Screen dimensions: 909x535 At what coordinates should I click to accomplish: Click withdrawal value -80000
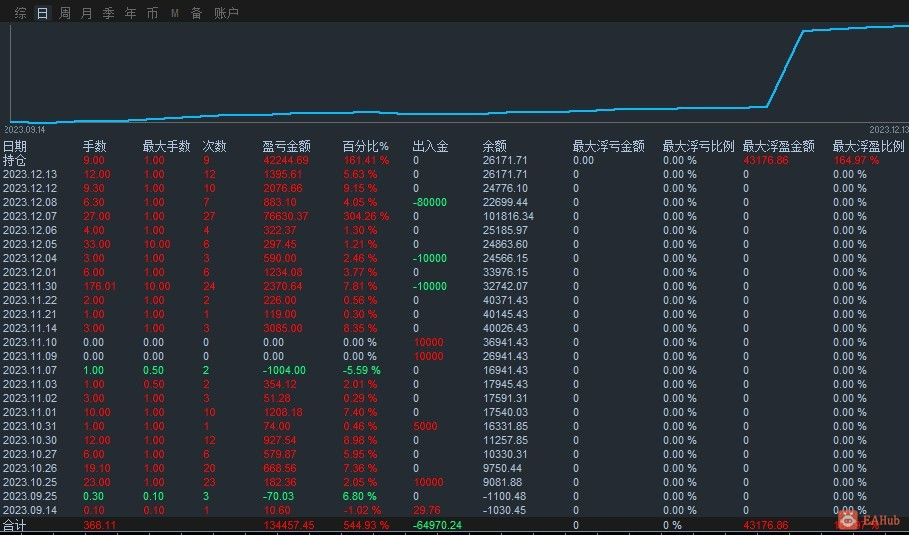coord(430,202)
